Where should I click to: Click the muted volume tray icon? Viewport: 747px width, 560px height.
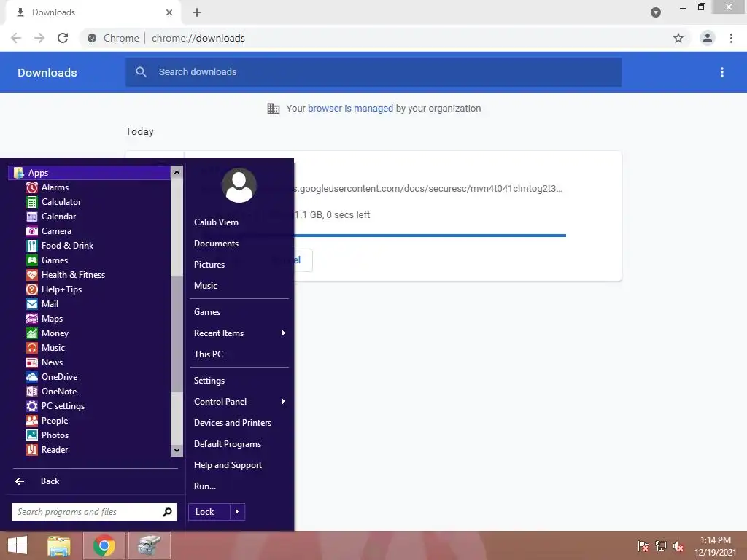(x=678, y=545)
